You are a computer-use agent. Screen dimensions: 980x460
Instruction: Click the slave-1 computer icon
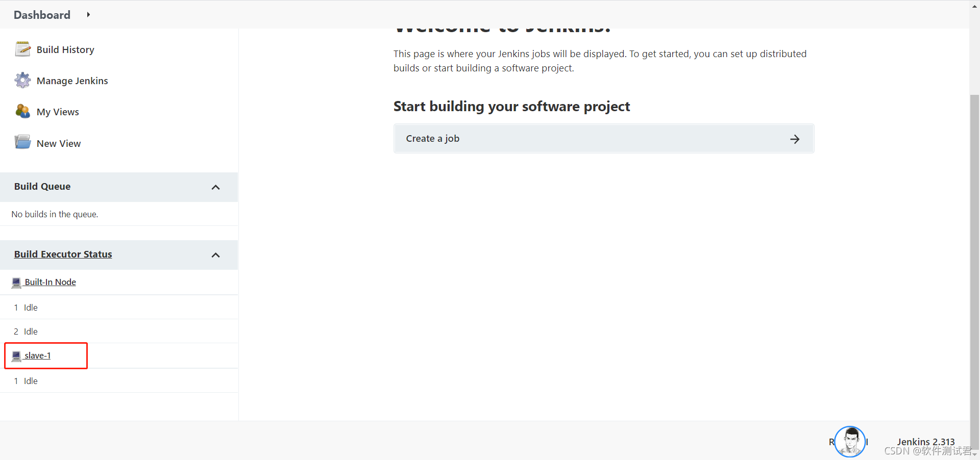point(16,356)
